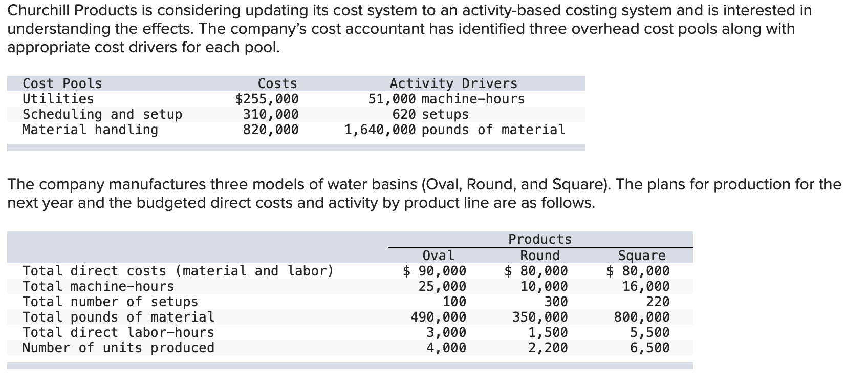Click 1,640,000 pounds of material cell
This screenshot has height=382, width=868.
(x=455, y=130)
